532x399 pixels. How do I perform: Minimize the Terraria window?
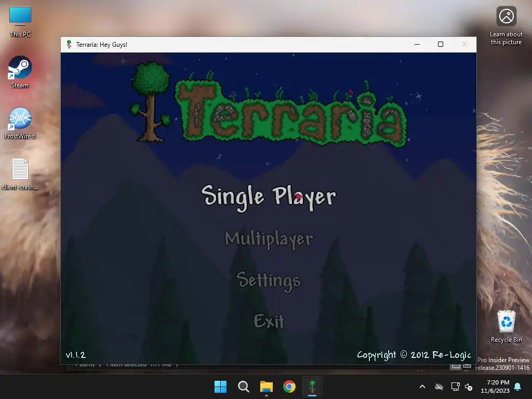(417, 45)
